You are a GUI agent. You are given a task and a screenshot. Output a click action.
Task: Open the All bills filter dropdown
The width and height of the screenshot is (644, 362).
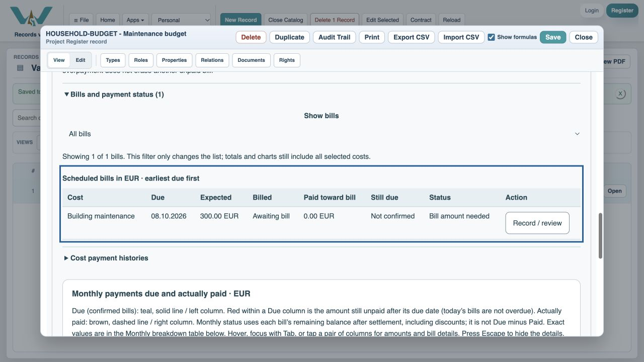click(x=321, y=134)
